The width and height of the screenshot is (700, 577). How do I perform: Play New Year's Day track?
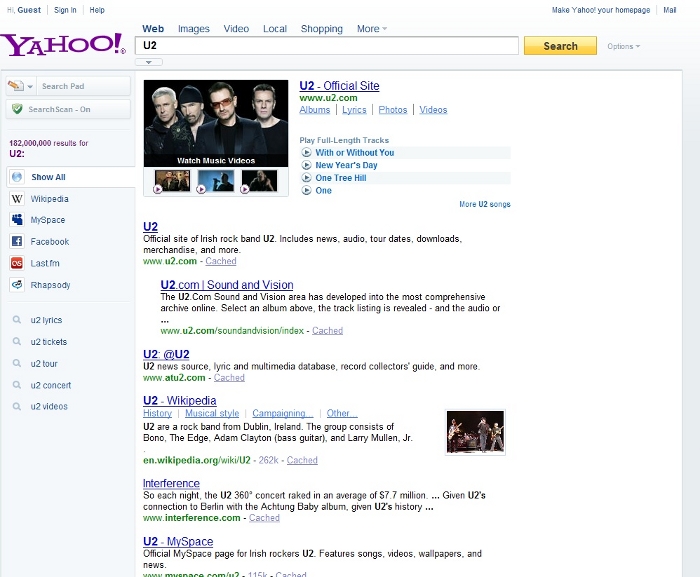pos(306,165)
